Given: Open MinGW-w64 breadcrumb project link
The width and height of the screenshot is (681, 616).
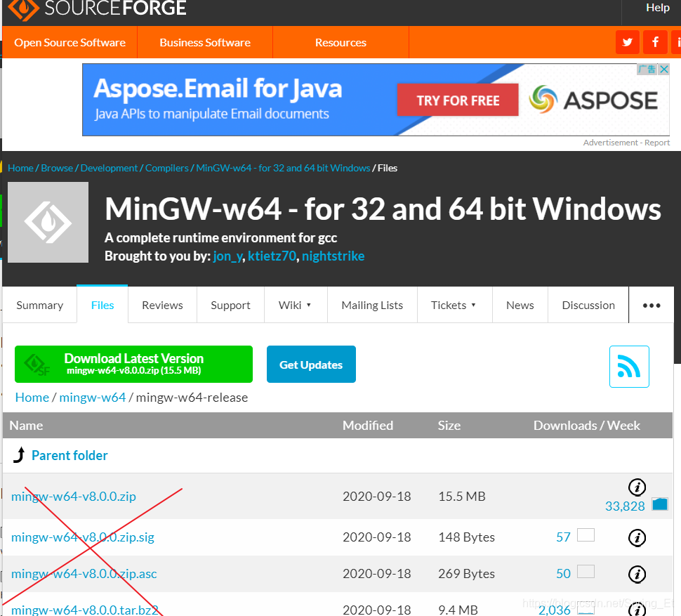Looking at the screenshot, I should (x=283, y=168).
